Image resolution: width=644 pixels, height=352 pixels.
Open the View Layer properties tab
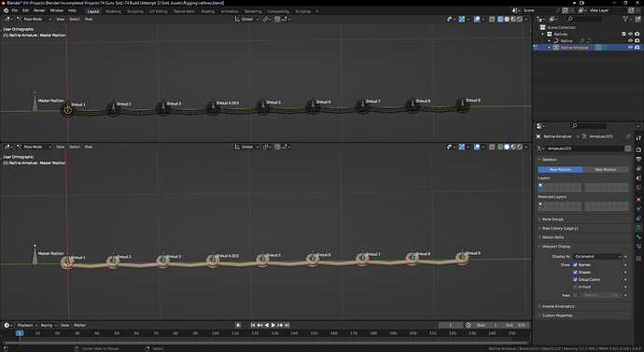(638, 169)
